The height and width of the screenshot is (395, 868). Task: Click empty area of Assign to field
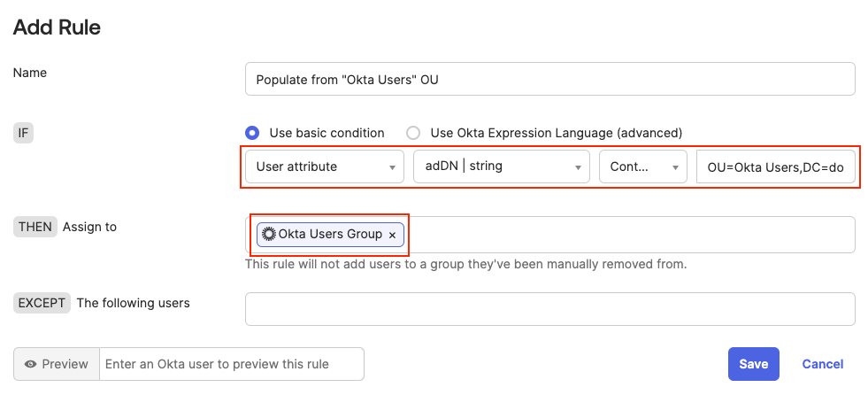coord(628,235)
